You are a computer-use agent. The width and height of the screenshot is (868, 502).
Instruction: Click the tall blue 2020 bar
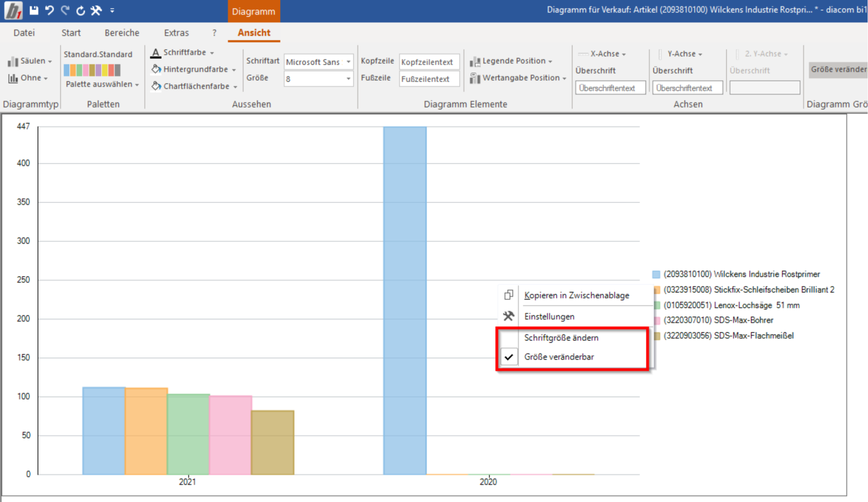(405, 301)
